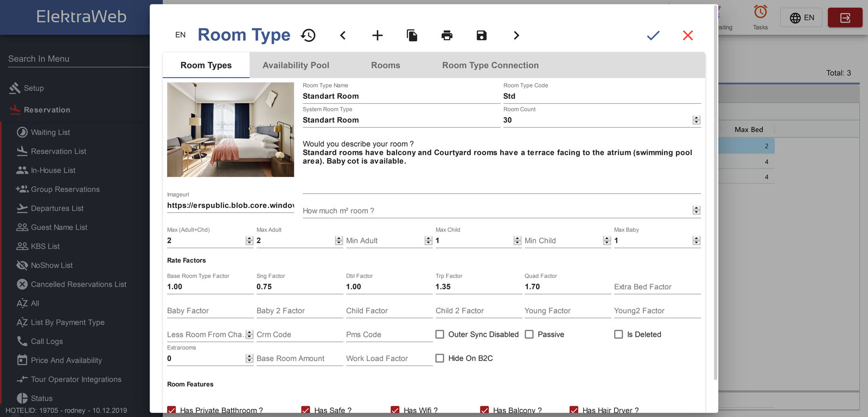The width and height of the screenshot is (868, 417).
Task: Click the dialog EN language label
Action: coord(181,35)
